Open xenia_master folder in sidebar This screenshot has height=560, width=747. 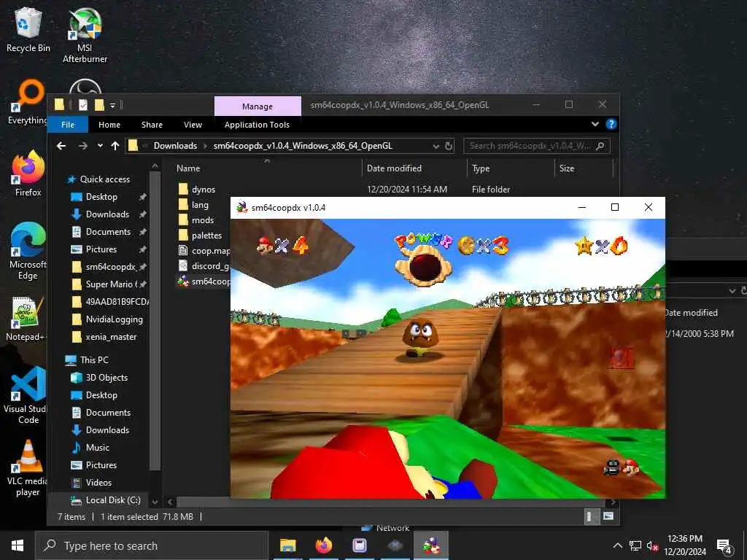click(111, 337)
